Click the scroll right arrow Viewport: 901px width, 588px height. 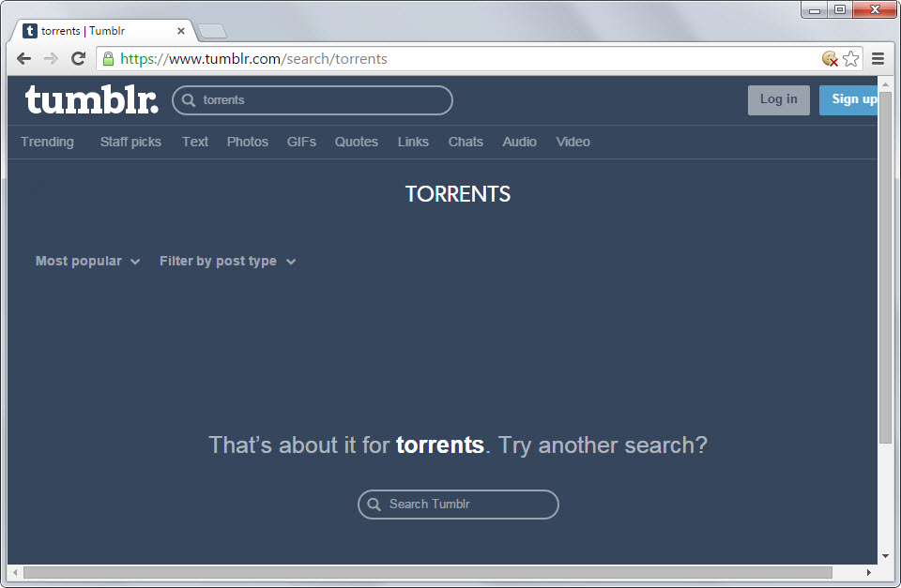point(869,572)
